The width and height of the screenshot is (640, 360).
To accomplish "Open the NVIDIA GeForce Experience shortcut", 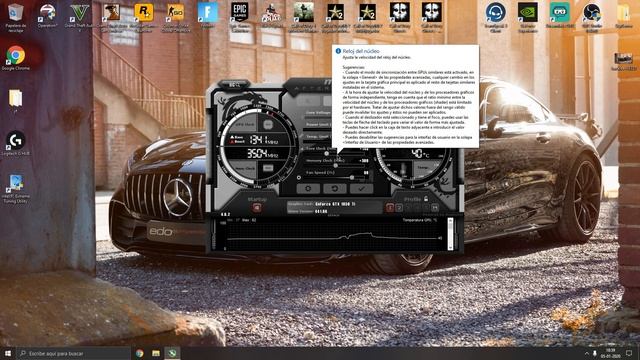I will point(527,17).
